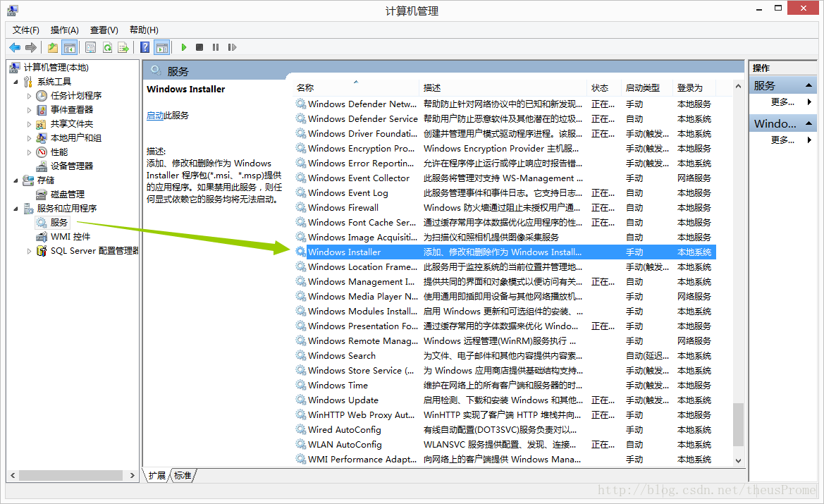
Task: Select 性能 in the tree
Action: click(59, 152)
